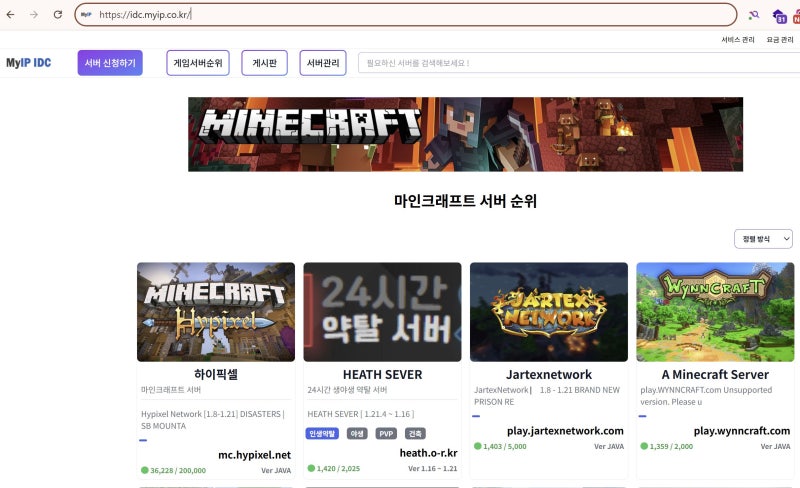Open the 서버관리 menu

click(x=323, y=63)
